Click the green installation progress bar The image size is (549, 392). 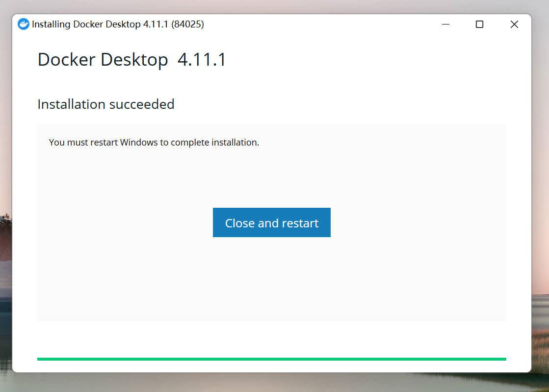tap(271, 359)
